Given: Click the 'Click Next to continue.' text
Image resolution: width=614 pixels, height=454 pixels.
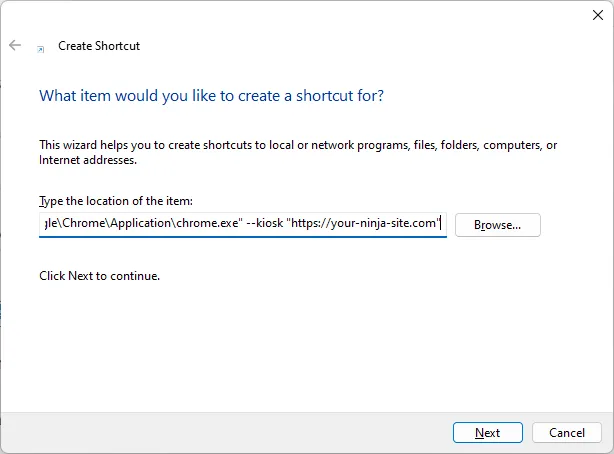Looking at the screenshot, I should click(99, 276).
